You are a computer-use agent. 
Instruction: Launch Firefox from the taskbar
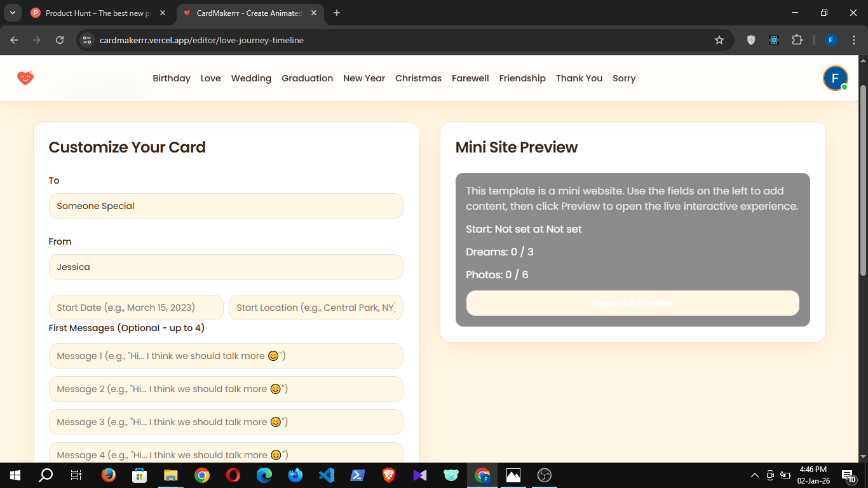coord(108,475)
